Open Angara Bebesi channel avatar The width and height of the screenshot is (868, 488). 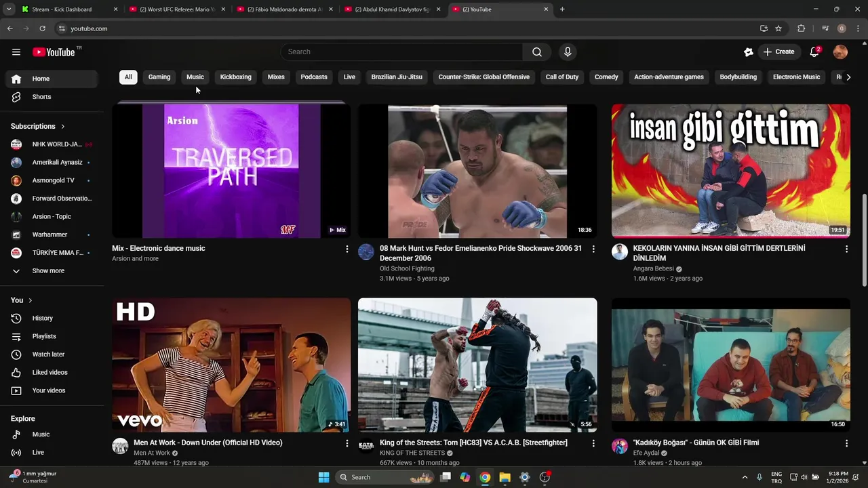point(620,252)
